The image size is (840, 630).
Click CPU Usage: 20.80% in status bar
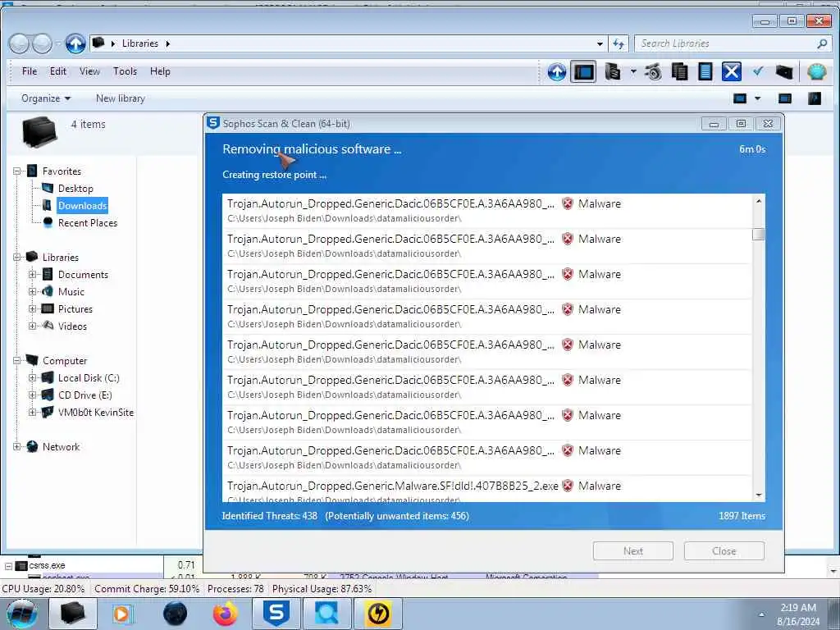coord(43,589)
